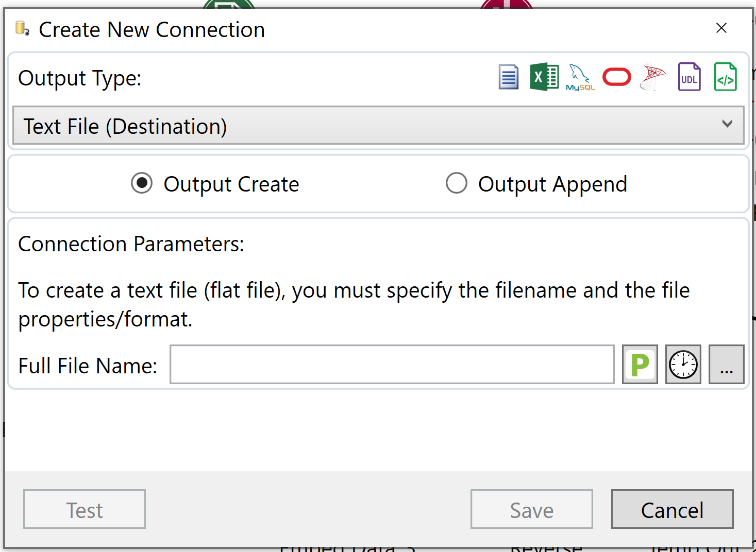The width and height of the screenshot is (756, 552).
Task: Click the green P parameter button
Action: click(640, 365)
